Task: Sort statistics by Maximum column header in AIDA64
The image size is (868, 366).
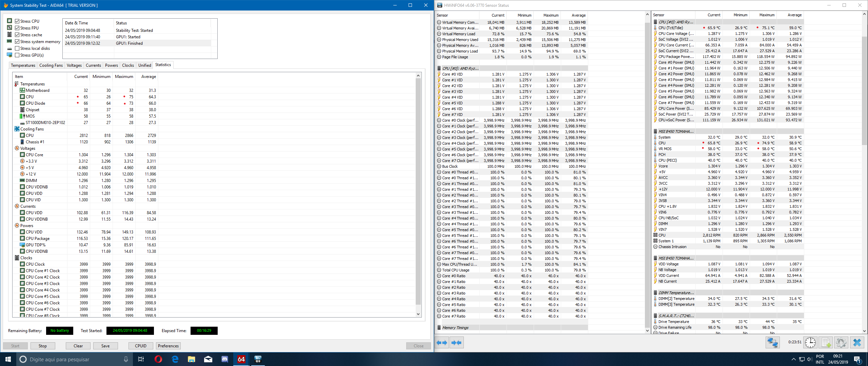Action: (124, 77)
